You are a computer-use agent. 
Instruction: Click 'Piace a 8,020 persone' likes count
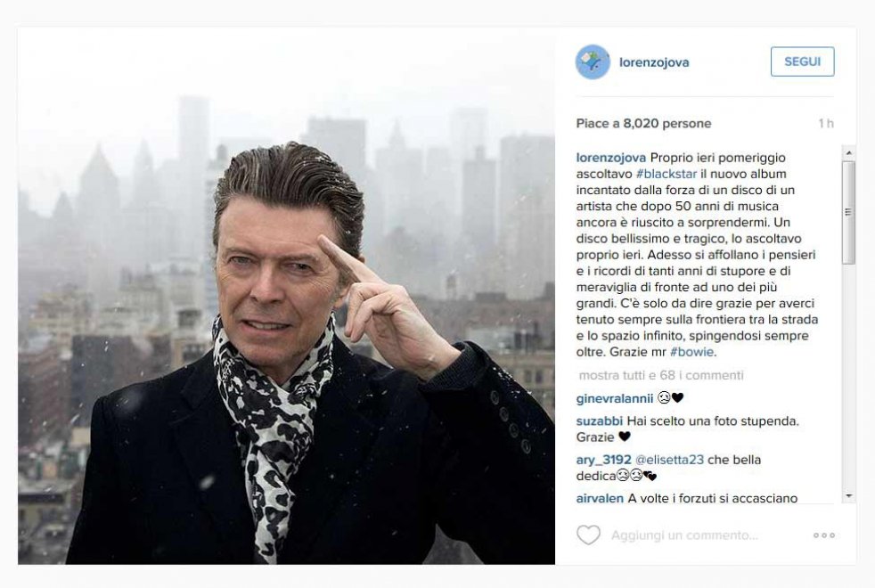643,123
